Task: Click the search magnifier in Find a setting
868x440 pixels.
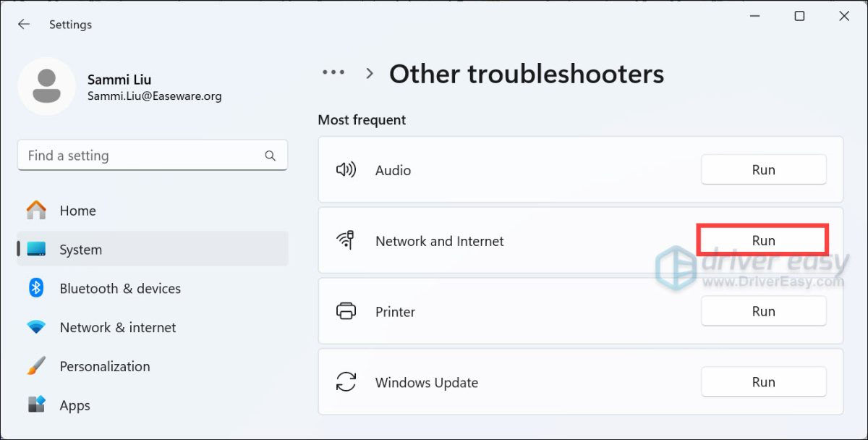Action: (270, 155)
